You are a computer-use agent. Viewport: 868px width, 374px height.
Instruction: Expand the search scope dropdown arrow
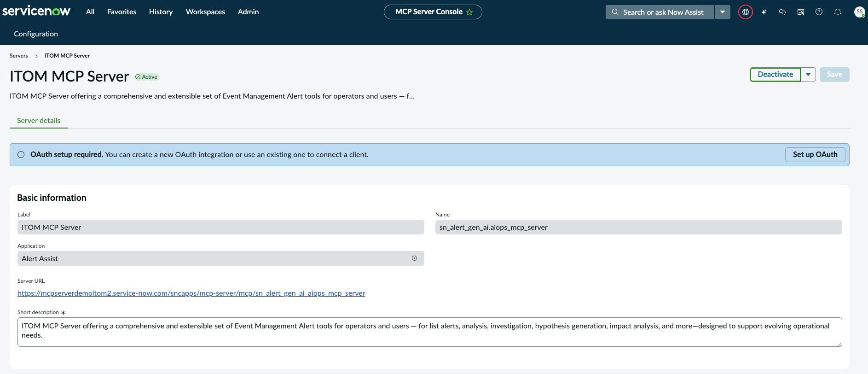723,12
